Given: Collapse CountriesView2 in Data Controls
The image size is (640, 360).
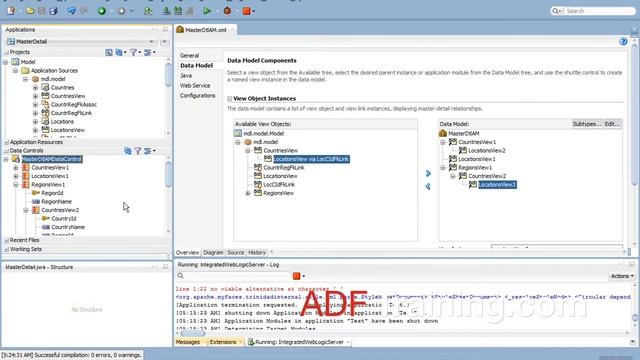Looking at the screenshot, I should pyautogui.click(x=26, y=210).
